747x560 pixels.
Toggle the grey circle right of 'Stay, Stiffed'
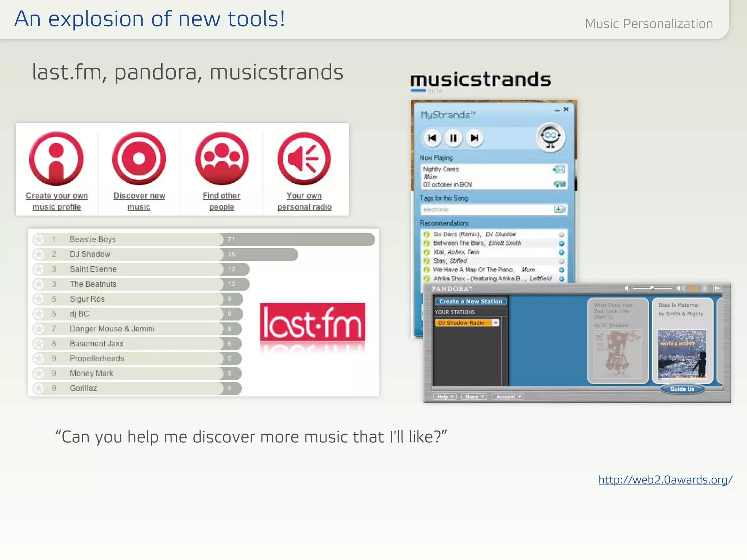tap(561, 261)
